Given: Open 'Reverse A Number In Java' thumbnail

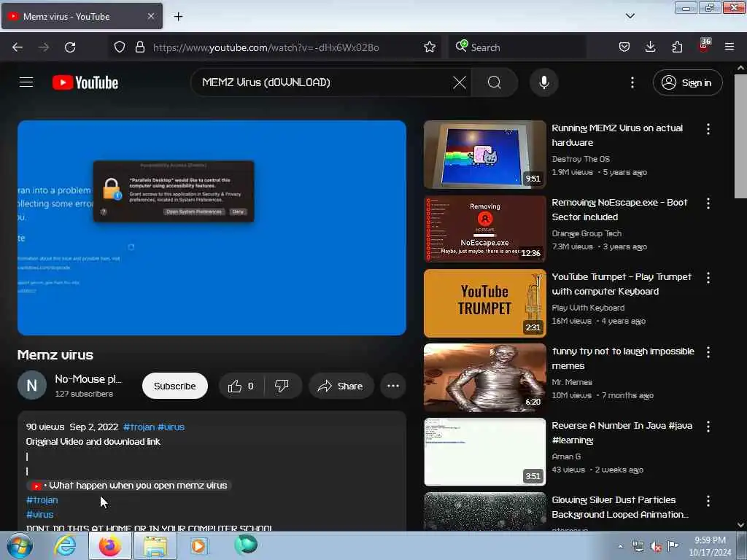Looking at the screenshot, I should click(x=484, y=452).
